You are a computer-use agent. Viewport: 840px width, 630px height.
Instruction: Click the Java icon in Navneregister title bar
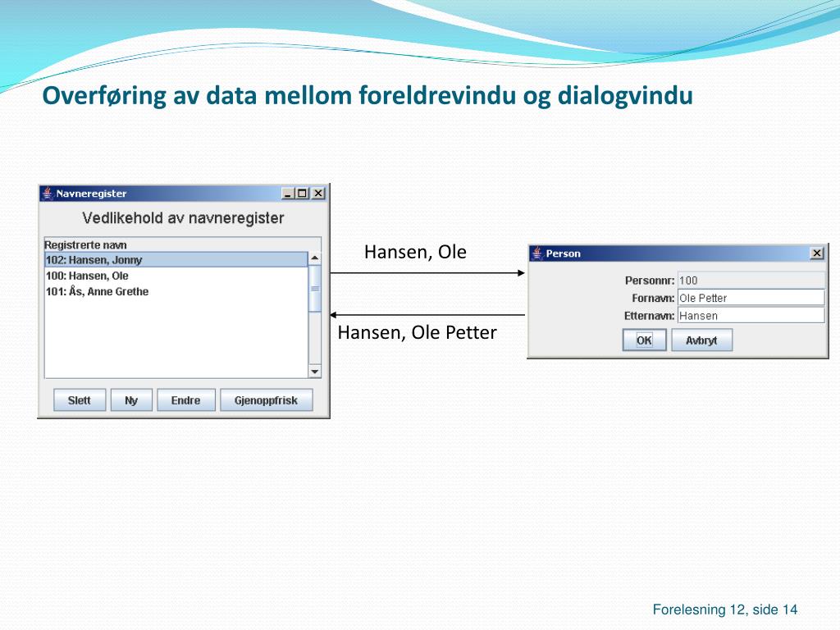tap(48, 194)
